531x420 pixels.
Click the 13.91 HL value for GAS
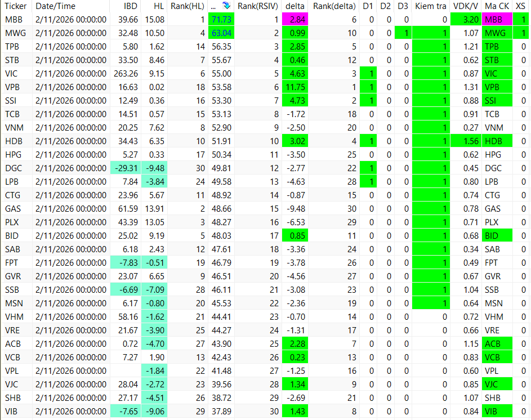pyautogui.click(x=154, y=209)
